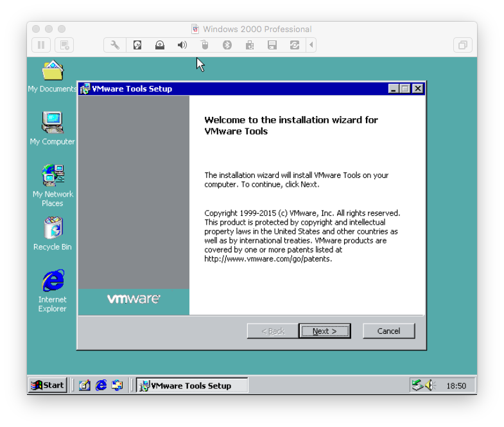This screenshot has width=504, height=427.
Task: Click the macOS minimize window button
Action: click(49, 29)
